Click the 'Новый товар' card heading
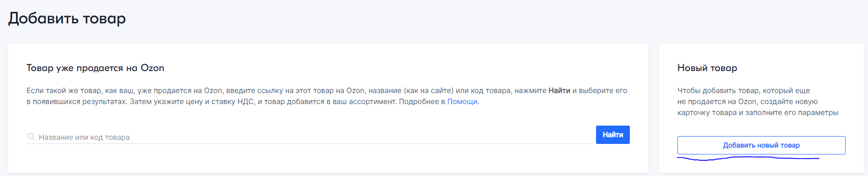The image size is (868, 176). point(707,68)
